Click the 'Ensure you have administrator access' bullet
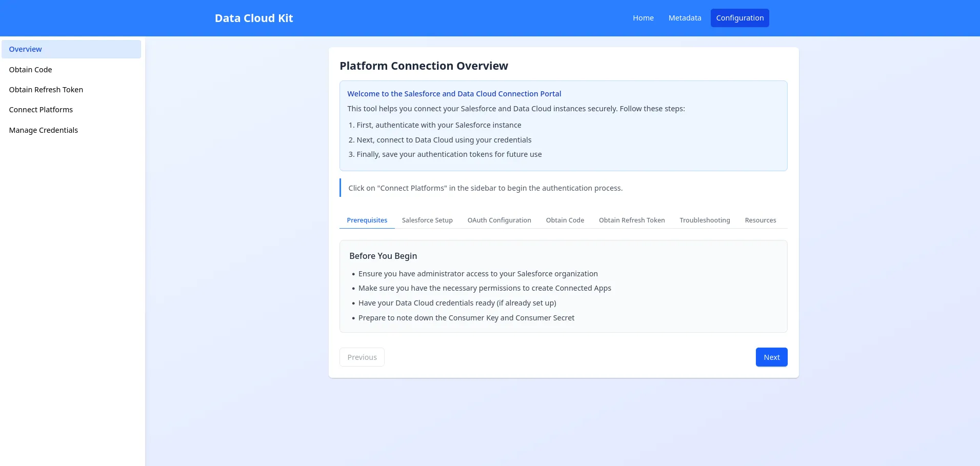 tap(478, 274)
